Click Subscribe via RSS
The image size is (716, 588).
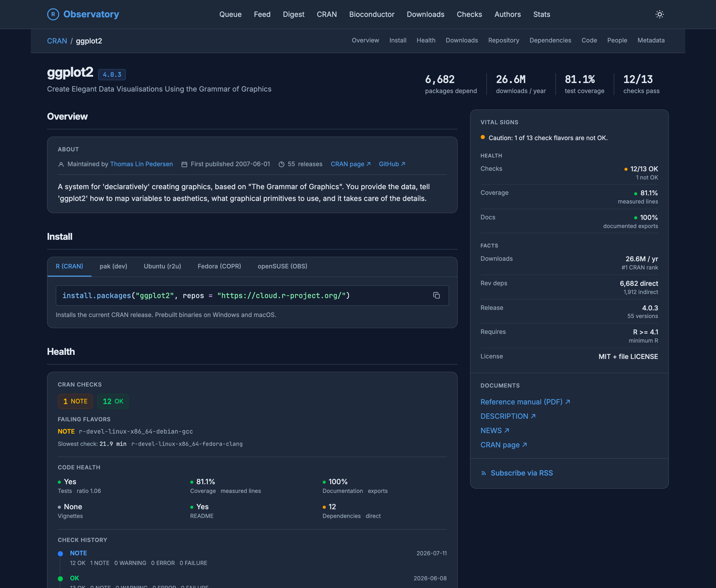click(522, 473)
